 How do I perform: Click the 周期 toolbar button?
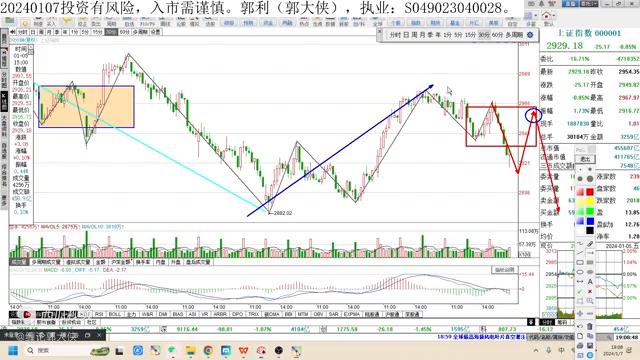(x=111, y=24)
